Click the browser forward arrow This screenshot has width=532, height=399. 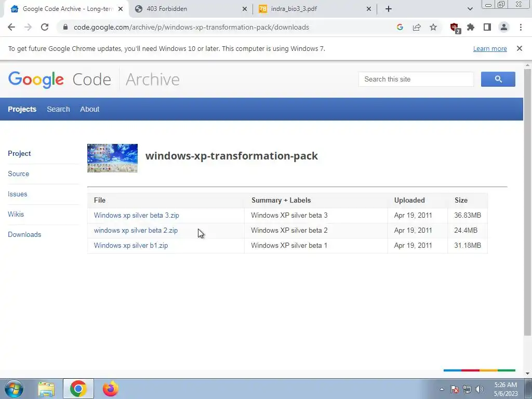pyautogui.click(x=28, y=27)
